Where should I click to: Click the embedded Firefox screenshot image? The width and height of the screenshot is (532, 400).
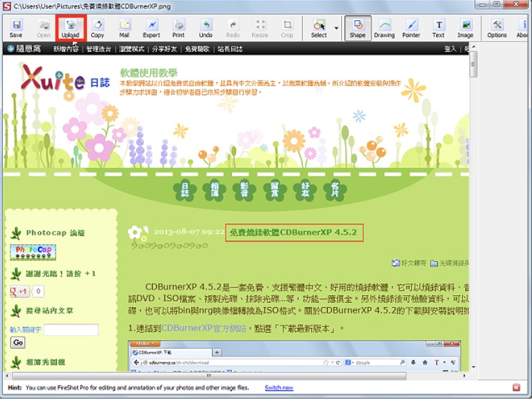coord(294,356)
